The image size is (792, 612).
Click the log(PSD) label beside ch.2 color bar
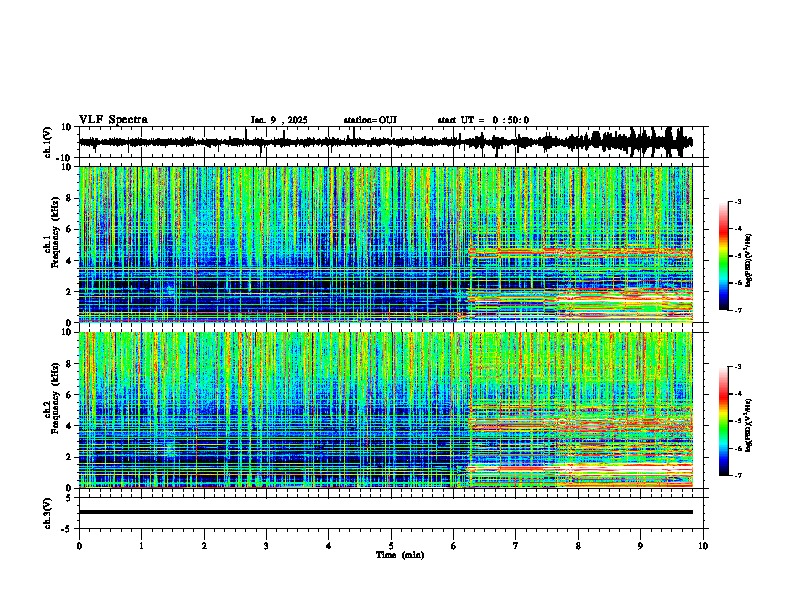coord(749,425)
